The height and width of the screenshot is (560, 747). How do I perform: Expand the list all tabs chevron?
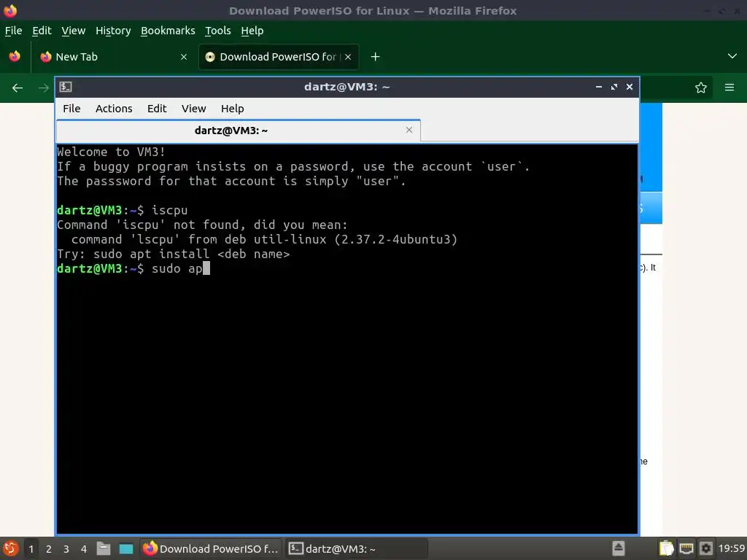coord(732,56)
